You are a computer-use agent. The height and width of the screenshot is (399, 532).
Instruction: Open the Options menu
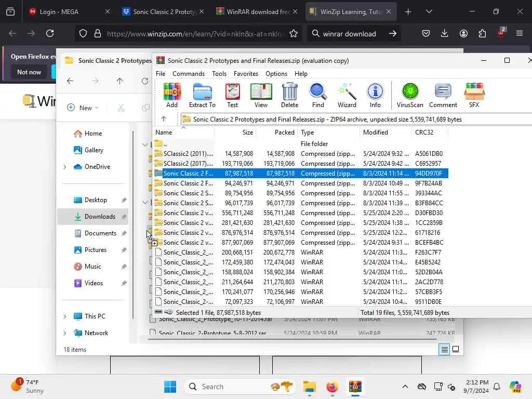(276, 74)
